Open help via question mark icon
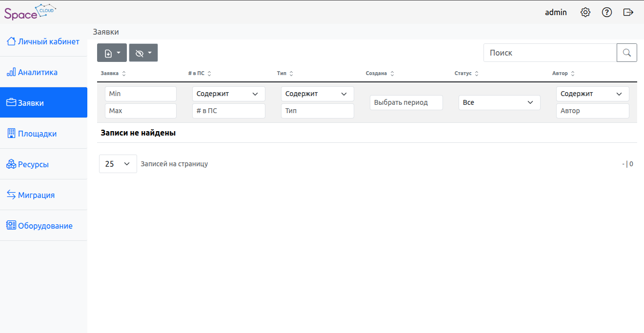 point(607,12)
